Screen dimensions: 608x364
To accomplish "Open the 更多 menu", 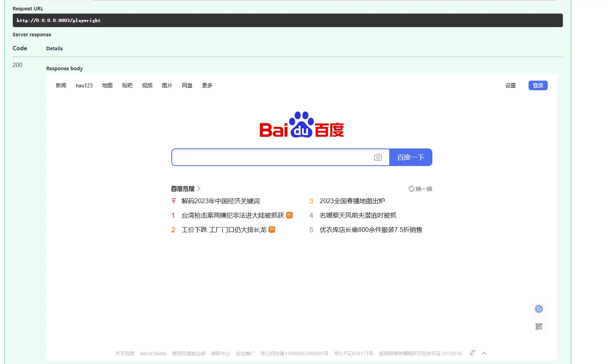I will (x=207, y=85).
